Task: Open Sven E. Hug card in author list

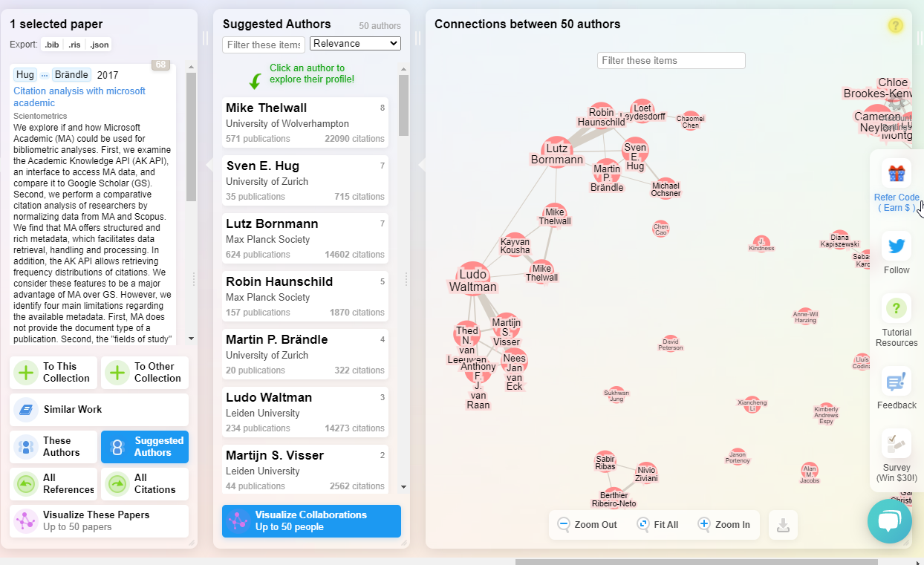Action: [x=305, y=180]
